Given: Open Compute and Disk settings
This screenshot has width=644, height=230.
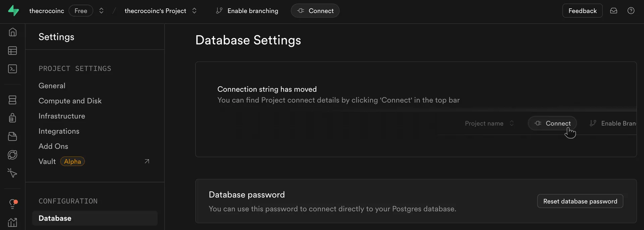Looking at the screenshot, I should 70,101.
